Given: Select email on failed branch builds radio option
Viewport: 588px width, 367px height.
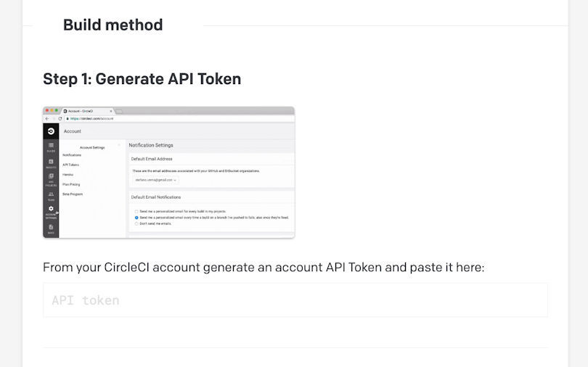Looking at the screenshot, I should point(136,218).
